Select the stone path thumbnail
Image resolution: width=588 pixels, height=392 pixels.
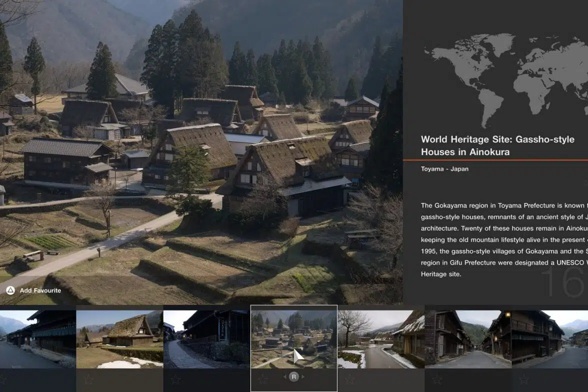(x=206, y=339)
